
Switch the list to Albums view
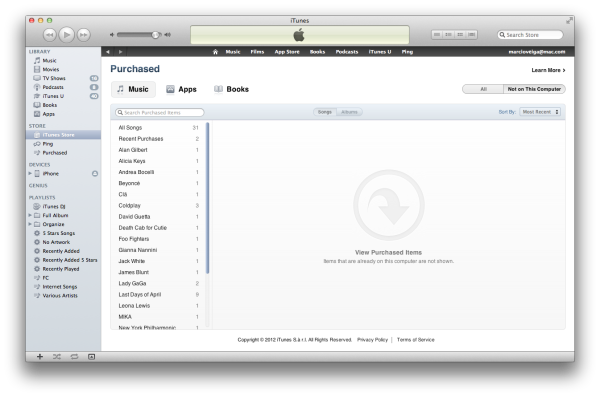click(x=349, y=112)
